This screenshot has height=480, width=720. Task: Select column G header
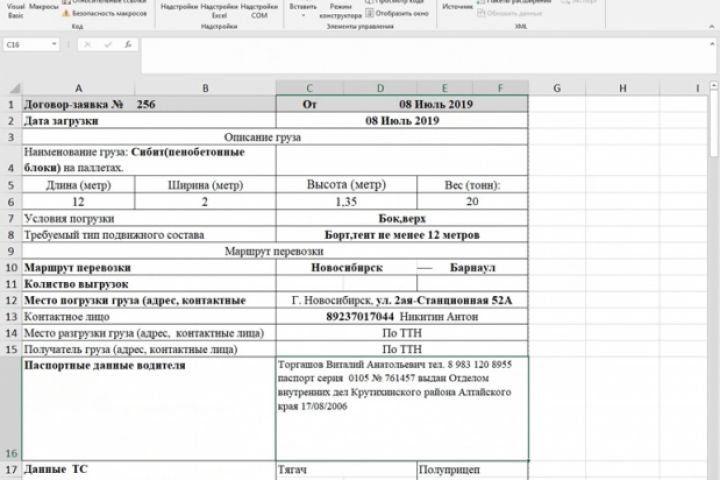(x=557, y=88)
